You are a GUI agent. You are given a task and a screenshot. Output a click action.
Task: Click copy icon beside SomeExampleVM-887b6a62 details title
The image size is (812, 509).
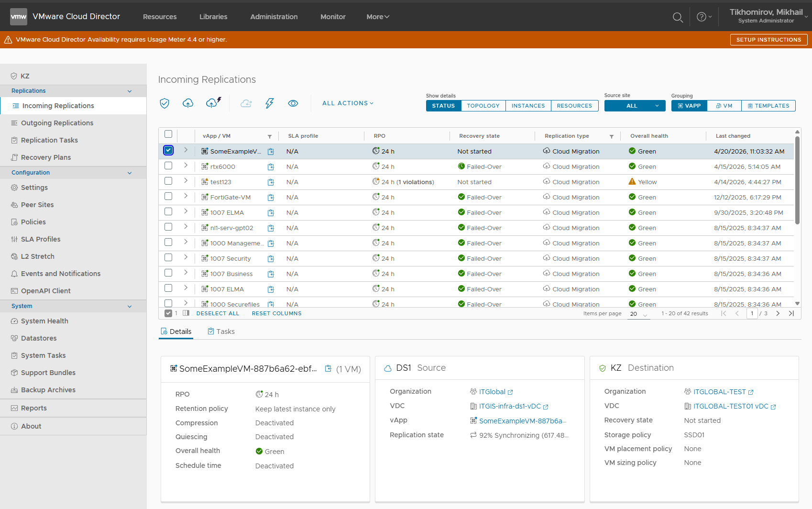click(x=328, y=368)
